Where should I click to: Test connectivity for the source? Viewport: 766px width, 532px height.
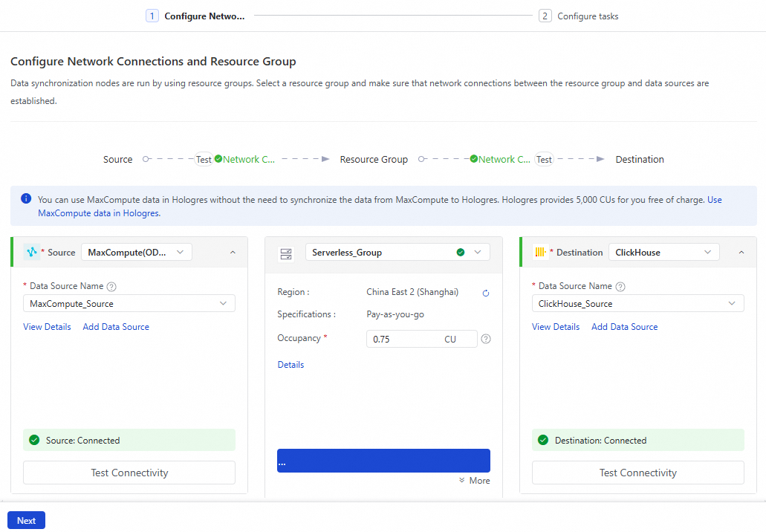(x=129, y=473)
